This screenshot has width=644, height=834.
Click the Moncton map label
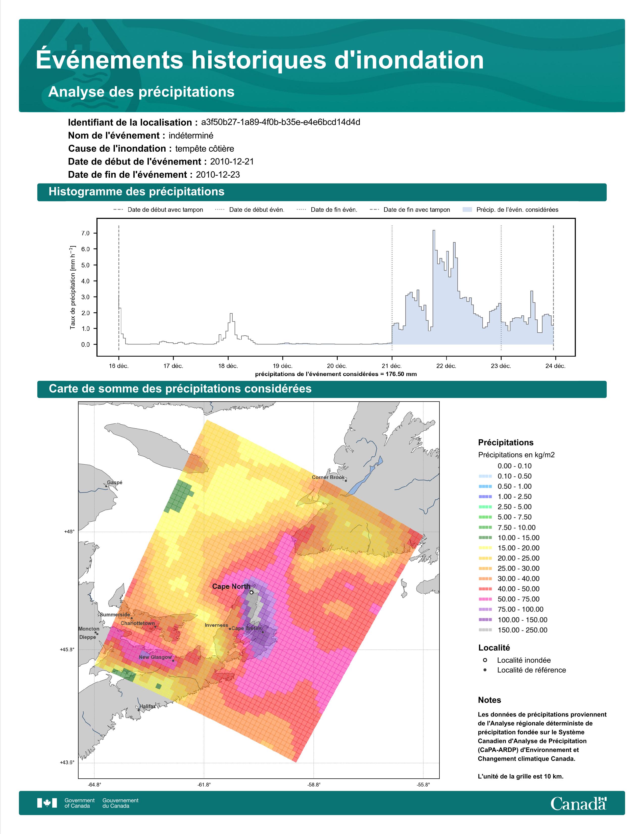coord(89,629)
